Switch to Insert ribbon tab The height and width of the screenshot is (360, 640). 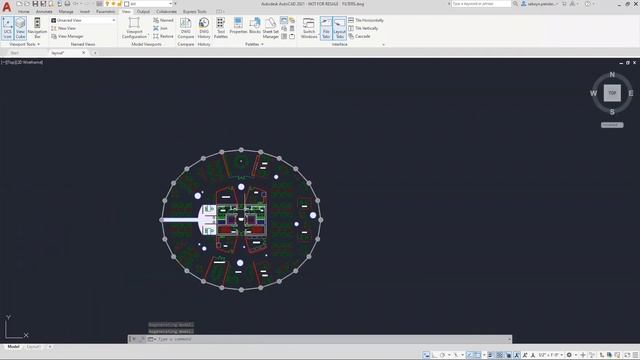[x=84, y=12]
